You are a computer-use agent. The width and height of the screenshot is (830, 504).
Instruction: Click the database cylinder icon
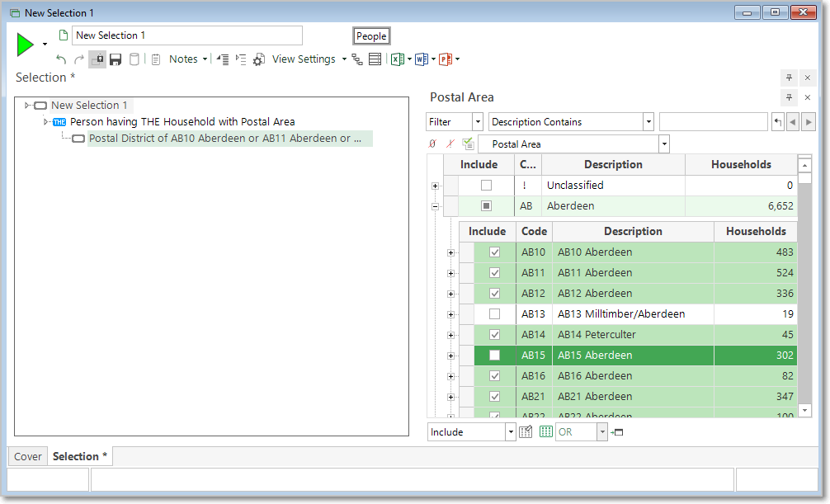(134, 59)
